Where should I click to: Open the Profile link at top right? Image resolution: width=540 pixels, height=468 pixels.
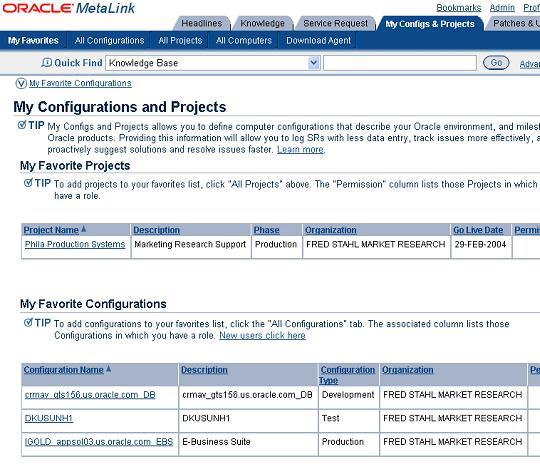(x=531, y=8)
